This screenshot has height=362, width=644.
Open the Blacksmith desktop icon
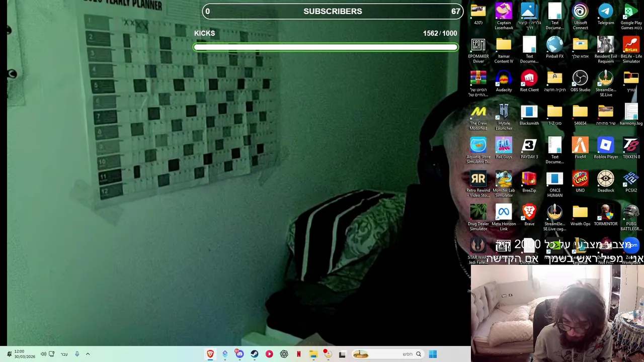pos(529,115)
